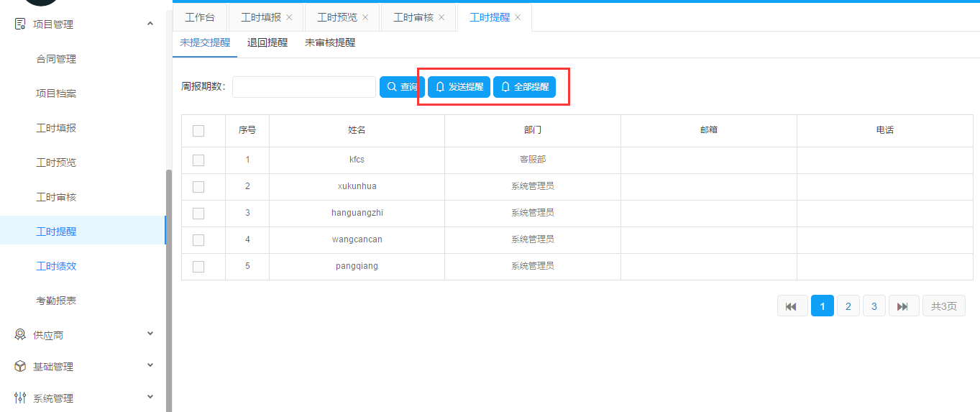Click the sidebar vertical scrollbar

(x=169, y=288)
